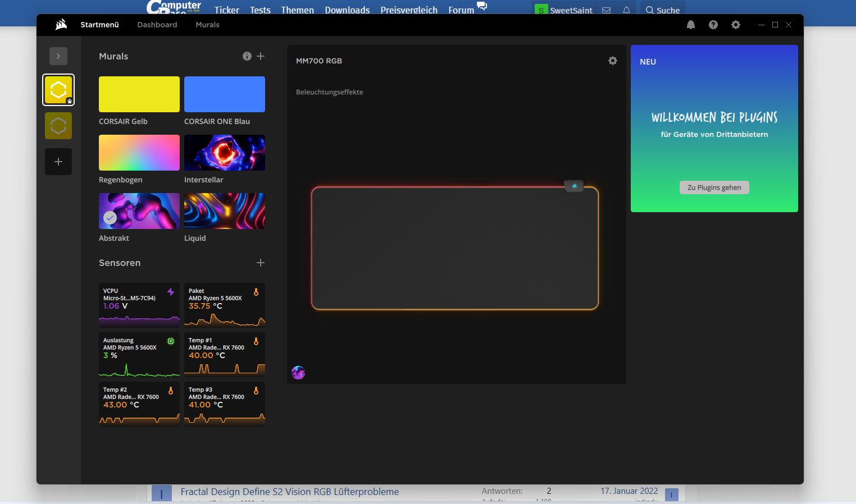Open the Auslastung AMD Ryzen usage tile
Screen dimensions: 856x504
(139, 354)
